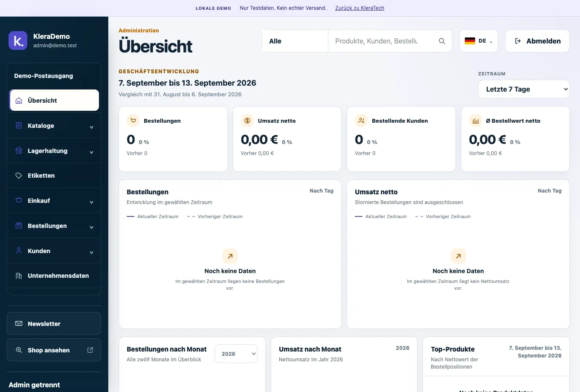Follow the 'Zurück zu KleraTech' link
This screenshot has height=392, width=580.
coord(360,8)
